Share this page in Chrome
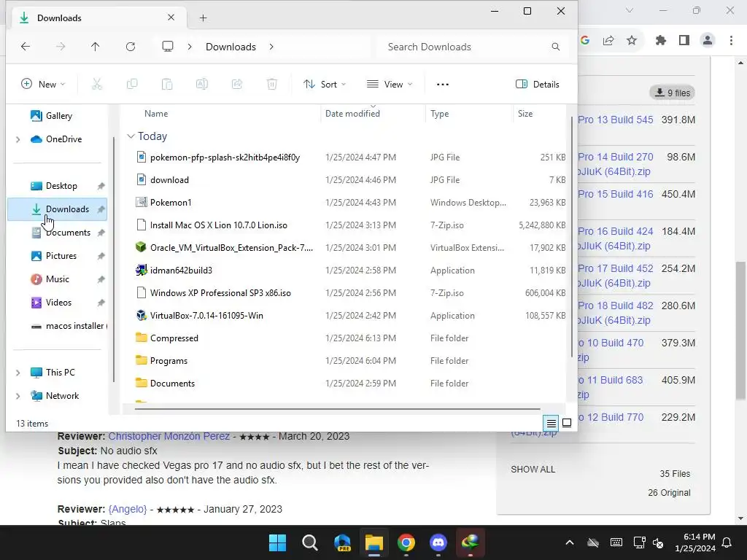The height and width of the screenshot is (560, 747). [x=608, y=41]
